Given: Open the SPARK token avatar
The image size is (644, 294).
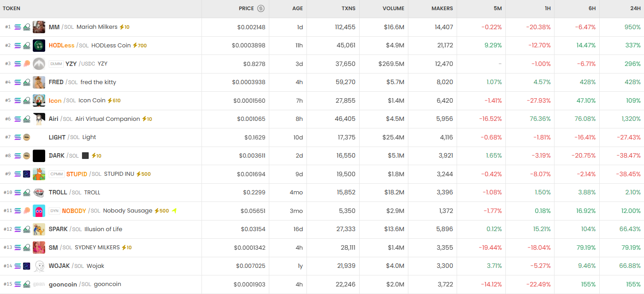Looking at the screenshot, I should coord(39,229).
